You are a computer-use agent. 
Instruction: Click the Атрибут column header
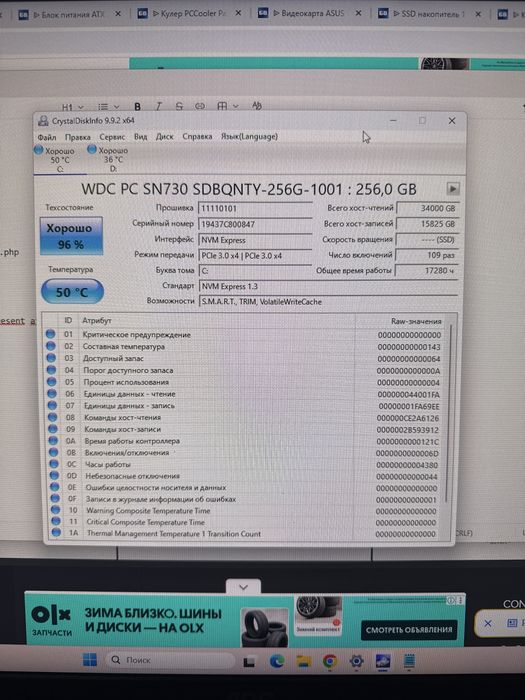97,321
